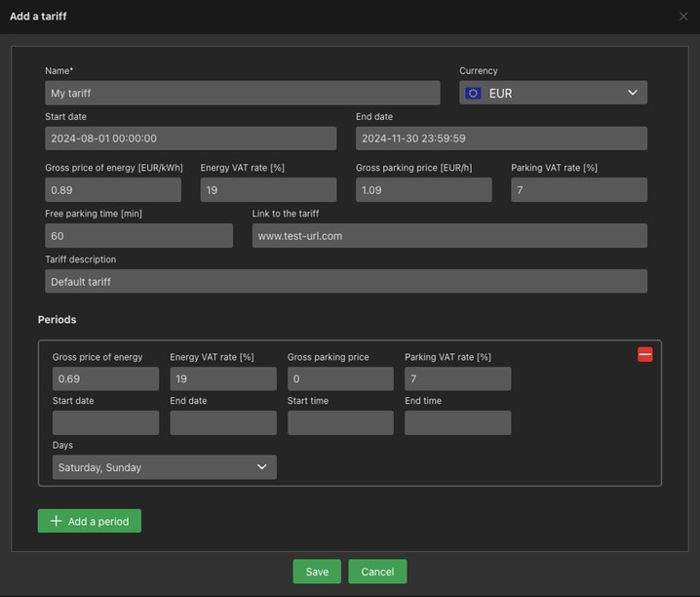Click the period's empty Start date field
This screenshot has height=597, width=700.
click(x=105, y=422)
